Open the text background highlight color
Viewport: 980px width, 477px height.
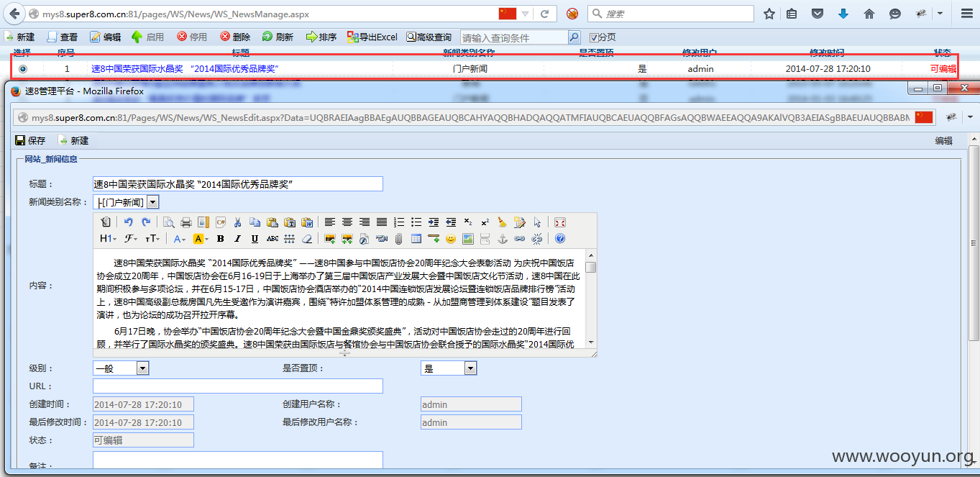(201, 238)
